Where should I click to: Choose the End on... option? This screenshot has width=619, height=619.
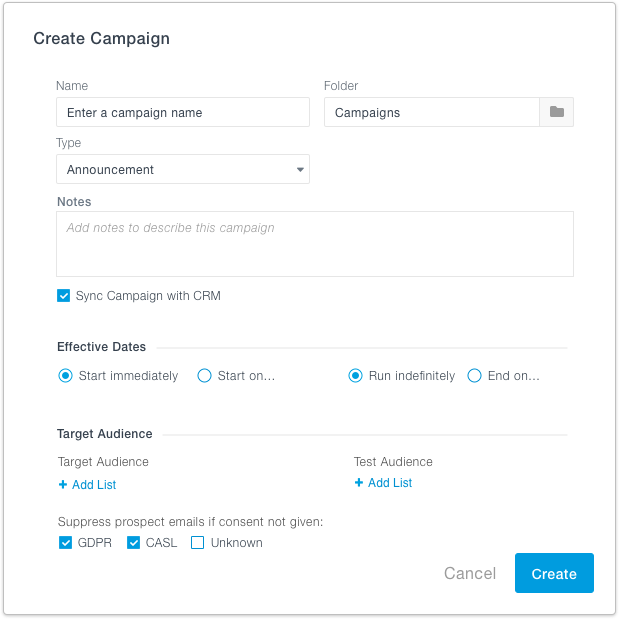474,375
